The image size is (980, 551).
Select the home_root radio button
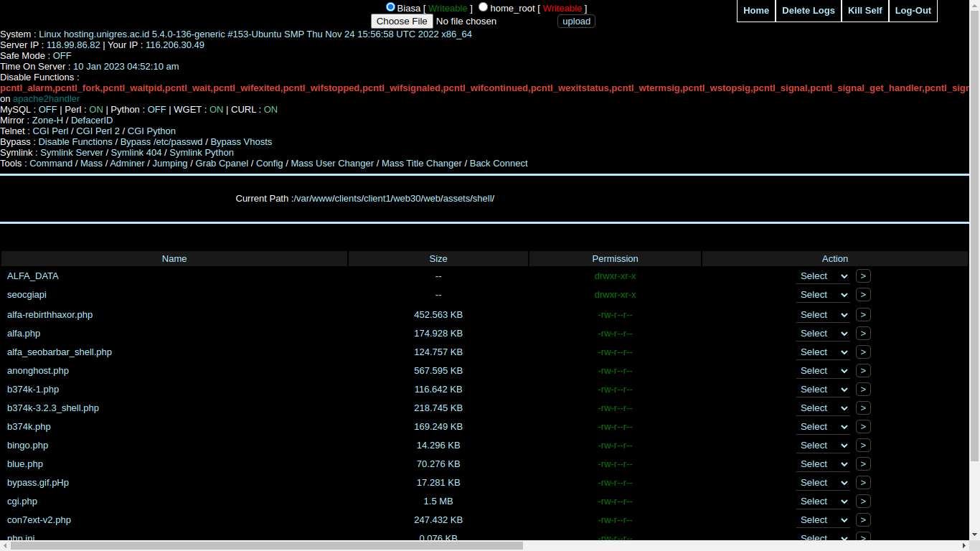coord(483,7)
